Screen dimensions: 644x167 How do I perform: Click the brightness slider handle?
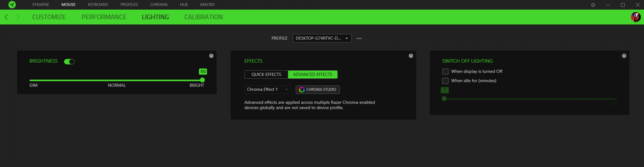202,80
